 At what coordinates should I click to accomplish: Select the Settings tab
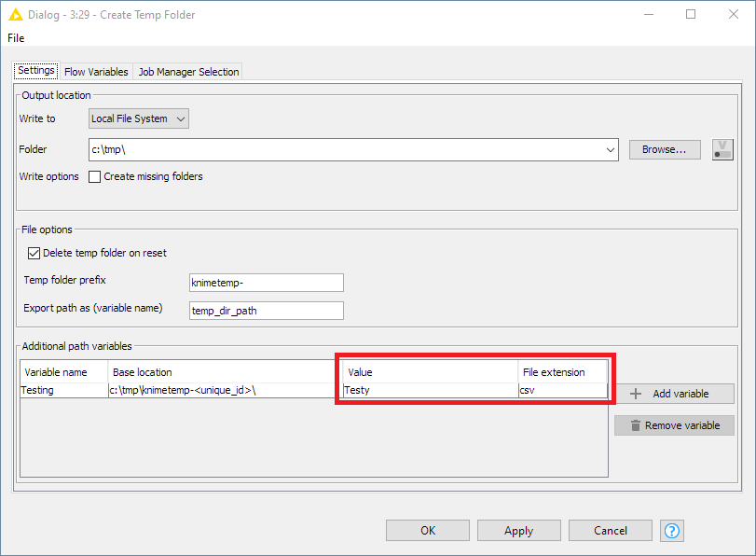[x=36, y=71]
